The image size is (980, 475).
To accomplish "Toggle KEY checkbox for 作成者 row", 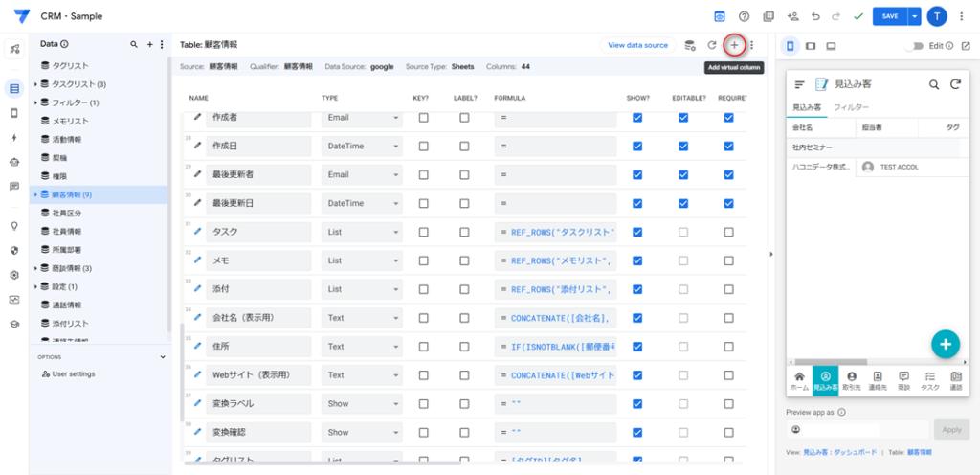I will pyautogui.click(x=423, y=118).
